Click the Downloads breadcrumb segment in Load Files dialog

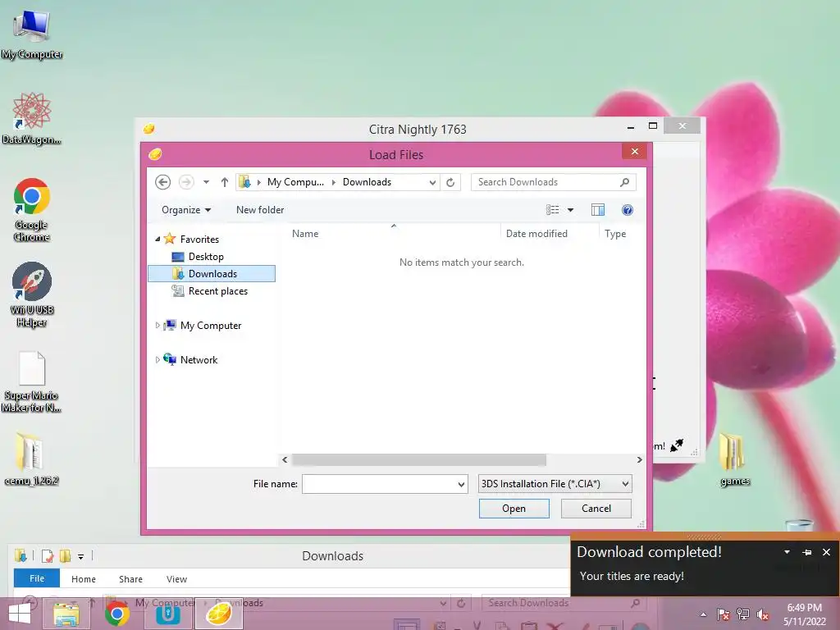tap(367, 182)
